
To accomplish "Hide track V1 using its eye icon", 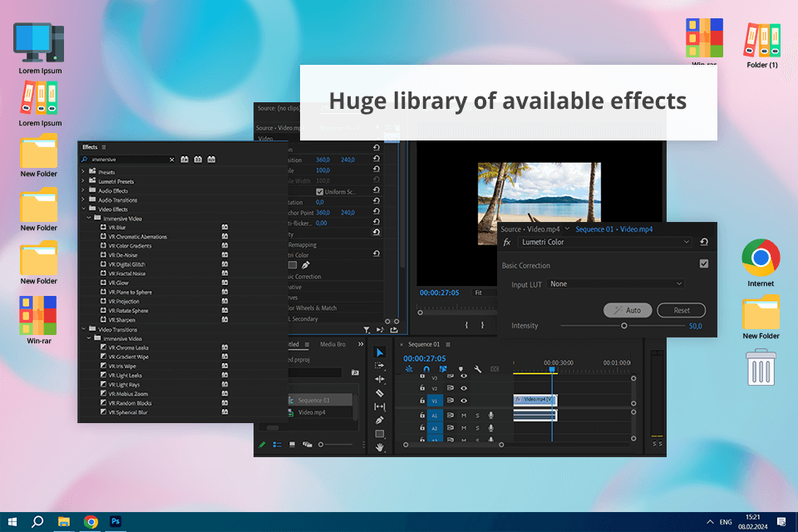I will click(464, 400).
